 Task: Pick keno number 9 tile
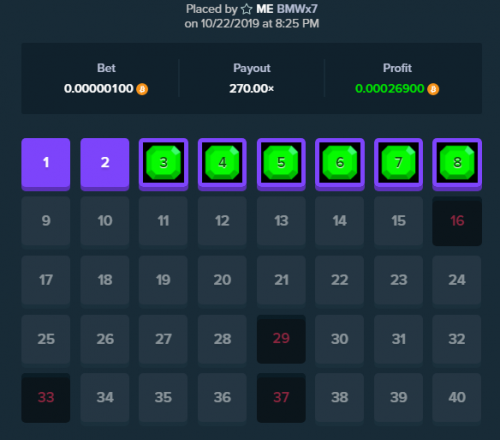pyautogui.click(x=46, y=221)
